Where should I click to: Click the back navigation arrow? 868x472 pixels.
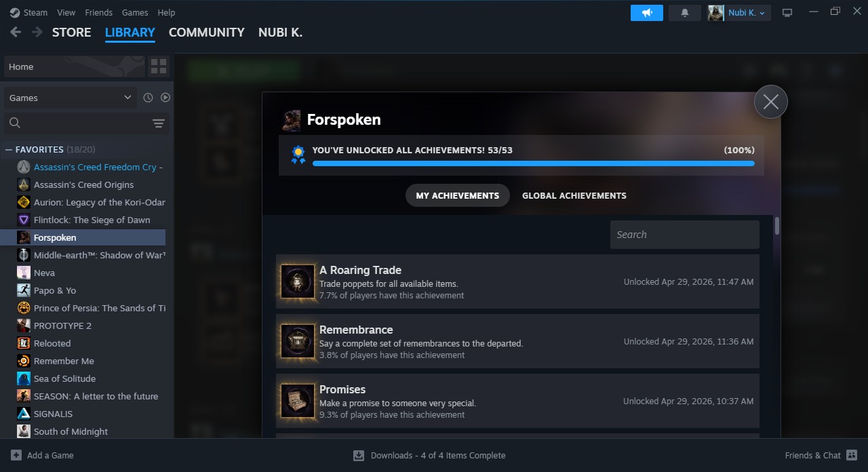(x=16, y=32)
